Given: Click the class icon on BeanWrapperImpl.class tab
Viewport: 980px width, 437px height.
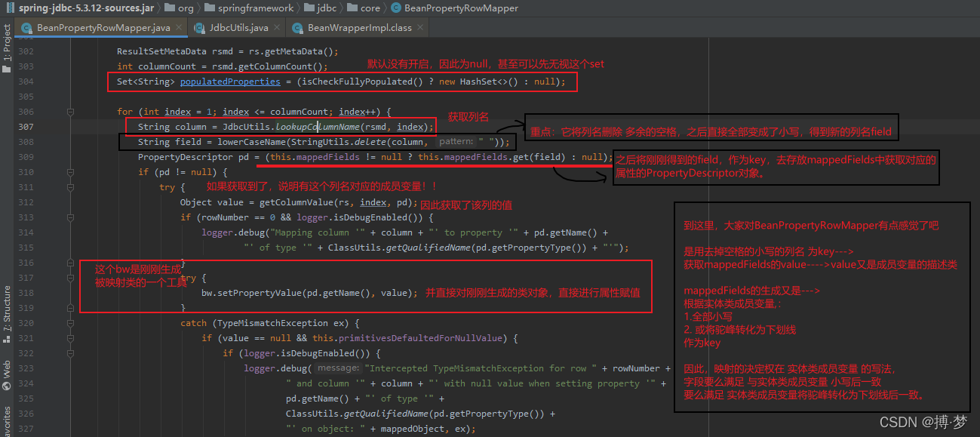Looking at the screenshot, I should [297, 28].
